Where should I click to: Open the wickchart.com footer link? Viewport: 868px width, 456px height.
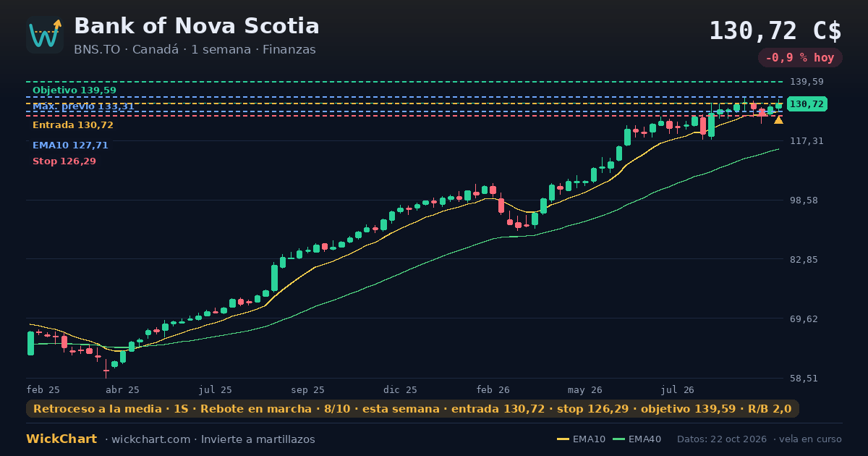151,439
